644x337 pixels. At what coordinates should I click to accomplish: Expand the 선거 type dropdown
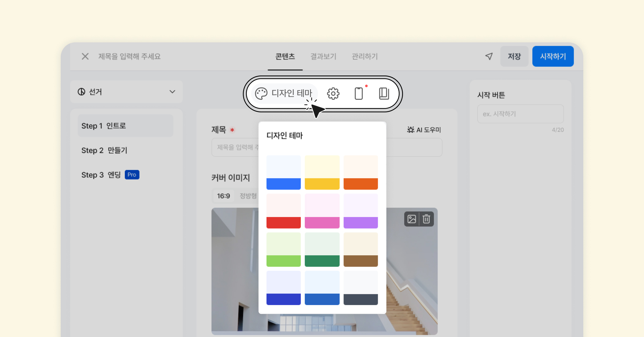[126, 92]
